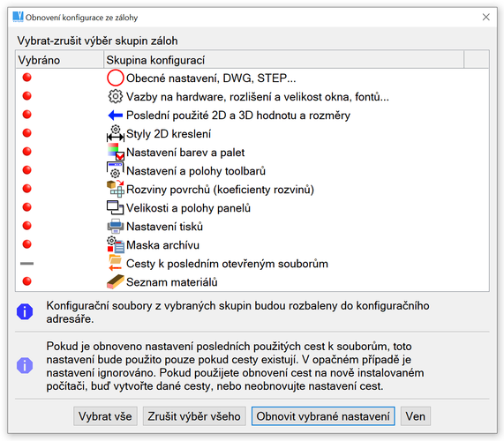504x441 pixels.
Task: Click the windows icon for Velikosti a polohy panelů
Action: tap(116, 207)
